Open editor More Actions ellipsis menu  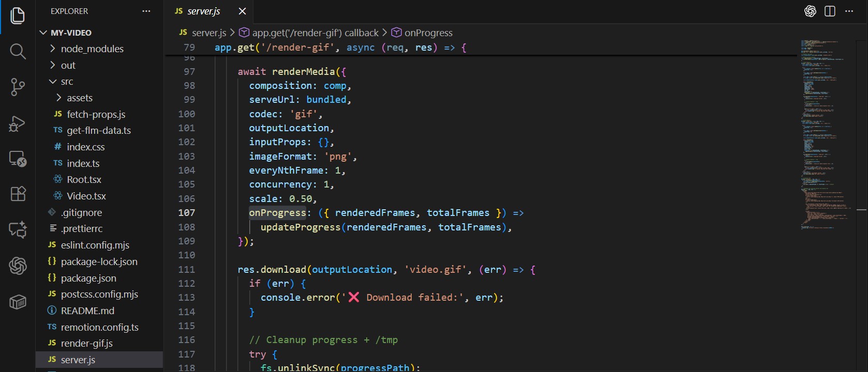[x=849, y=11]
